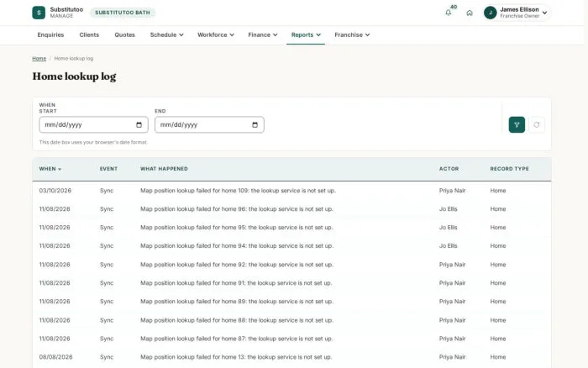588x368 pixels.
Task: Click the home 95 lookup failed message
Action: tap(237, 228)
